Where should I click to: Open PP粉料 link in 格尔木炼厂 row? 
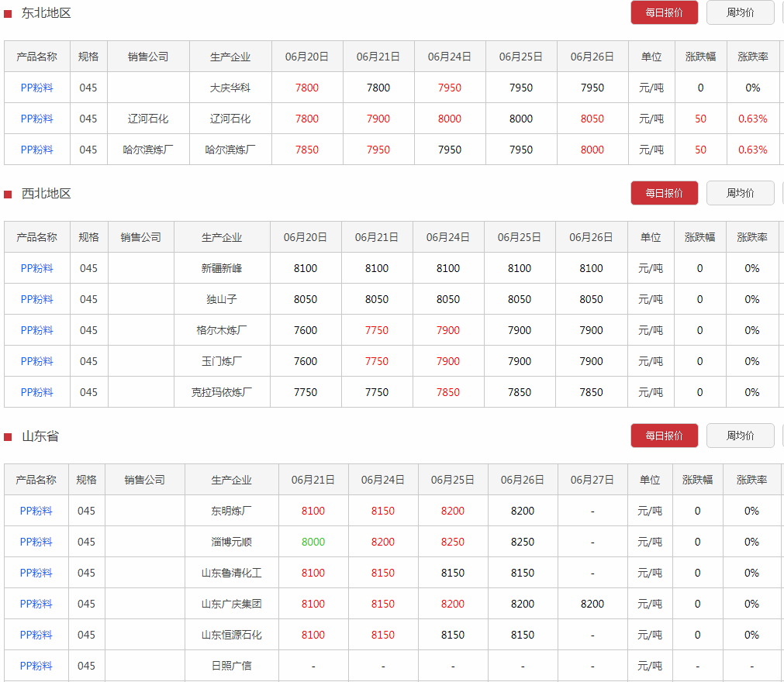click(36, 330)
